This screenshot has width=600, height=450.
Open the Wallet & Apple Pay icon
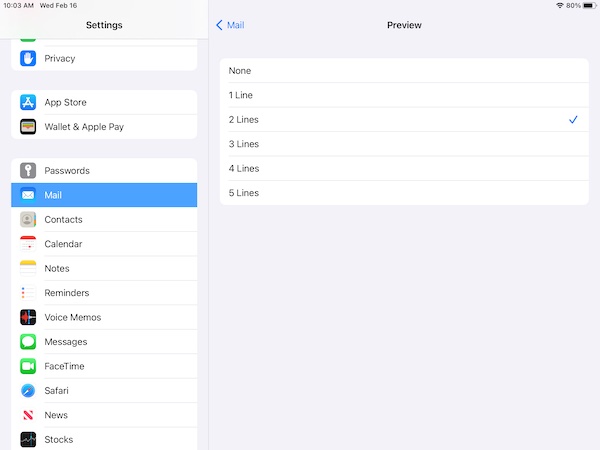coord(28,127)
